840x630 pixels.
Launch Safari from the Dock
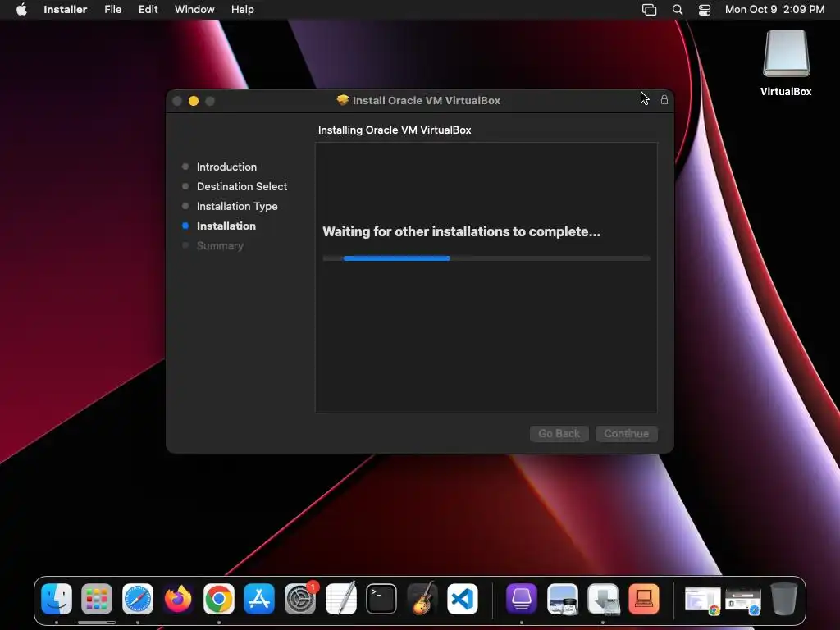pos(138,599)
